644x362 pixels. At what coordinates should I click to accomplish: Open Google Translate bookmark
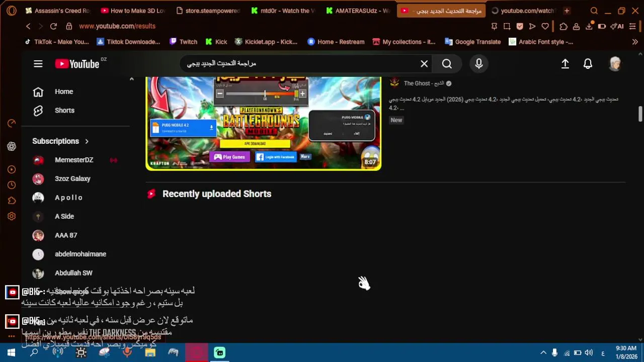pyautogui.click(x=473, y=42)
